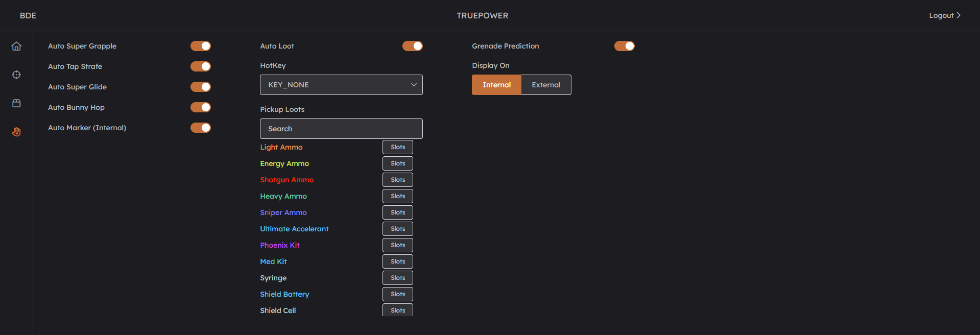Expand the KEY_NONE HotKey dropdown
Screen dimensions: 980x335
[x=341, y=85]
